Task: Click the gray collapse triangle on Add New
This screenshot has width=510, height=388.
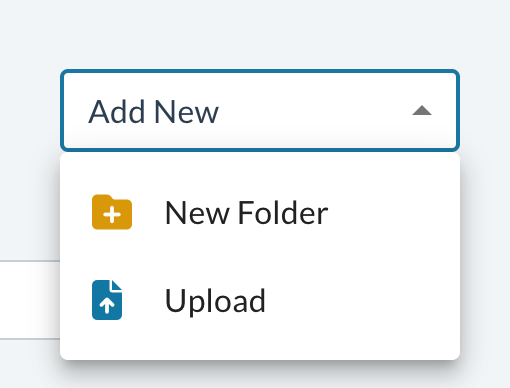Action: point(422,110)
